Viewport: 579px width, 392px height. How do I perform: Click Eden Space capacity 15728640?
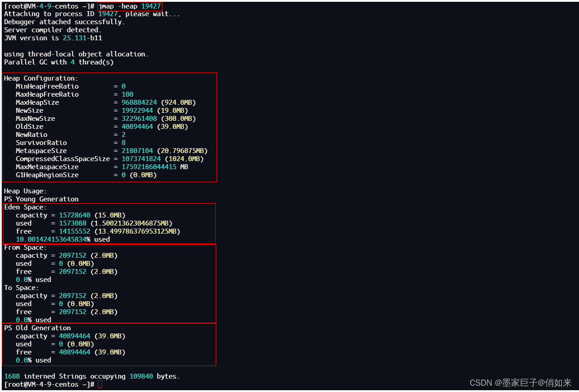pyautogui.click(x=75, y=215)
